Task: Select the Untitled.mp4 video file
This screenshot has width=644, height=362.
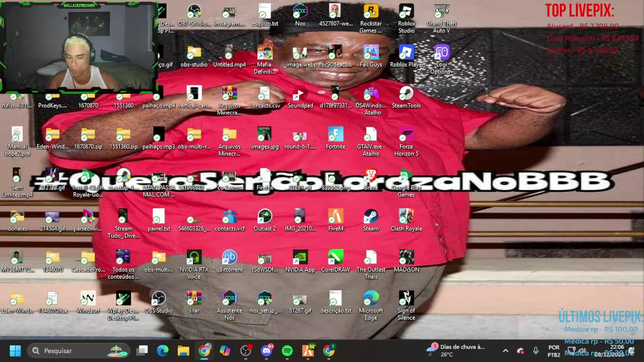Action: (x=229, y=56)
